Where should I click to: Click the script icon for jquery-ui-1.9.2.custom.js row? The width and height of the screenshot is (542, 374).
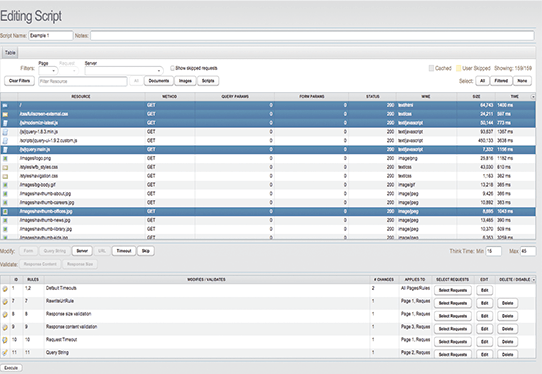coord(5,141)
